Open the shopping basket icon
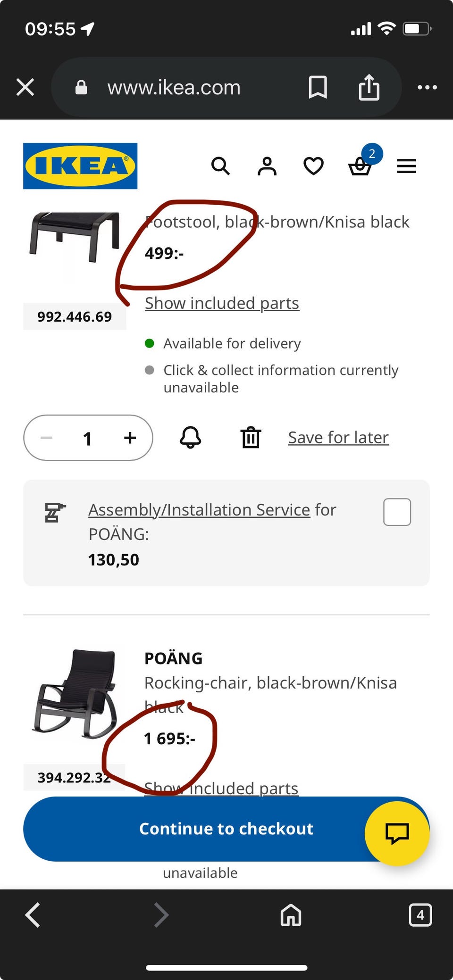The image size is (453, 980). [360, 167]
